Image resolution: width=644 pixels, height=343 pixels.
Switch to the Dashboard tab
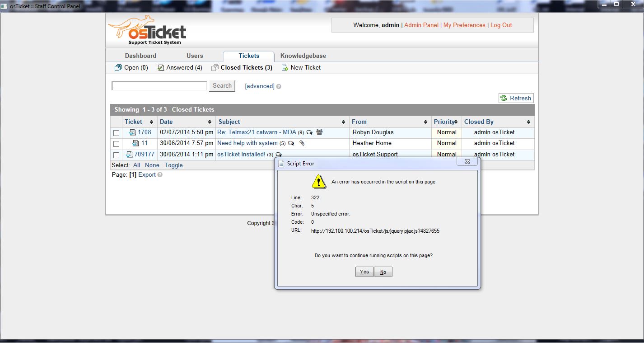[140, 56]
